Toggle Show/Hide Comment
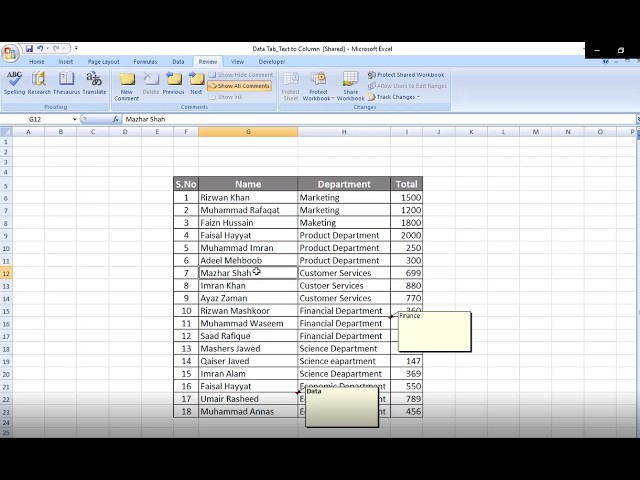 point(240,75)
